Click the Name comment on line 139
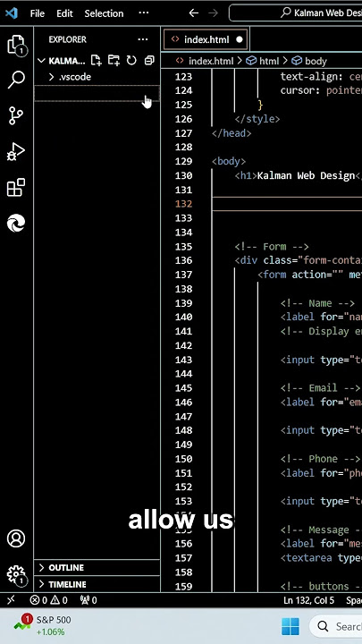 click(x=317, y=303)
